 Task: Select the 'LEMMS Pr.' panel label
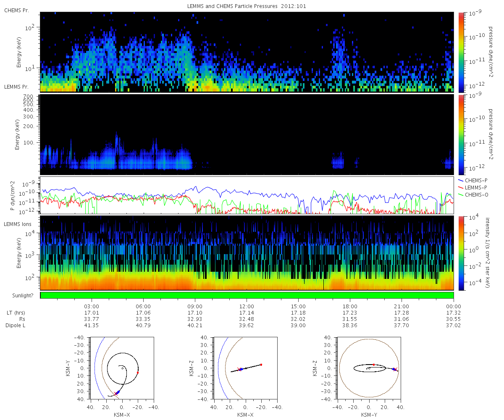click(16, 87)
